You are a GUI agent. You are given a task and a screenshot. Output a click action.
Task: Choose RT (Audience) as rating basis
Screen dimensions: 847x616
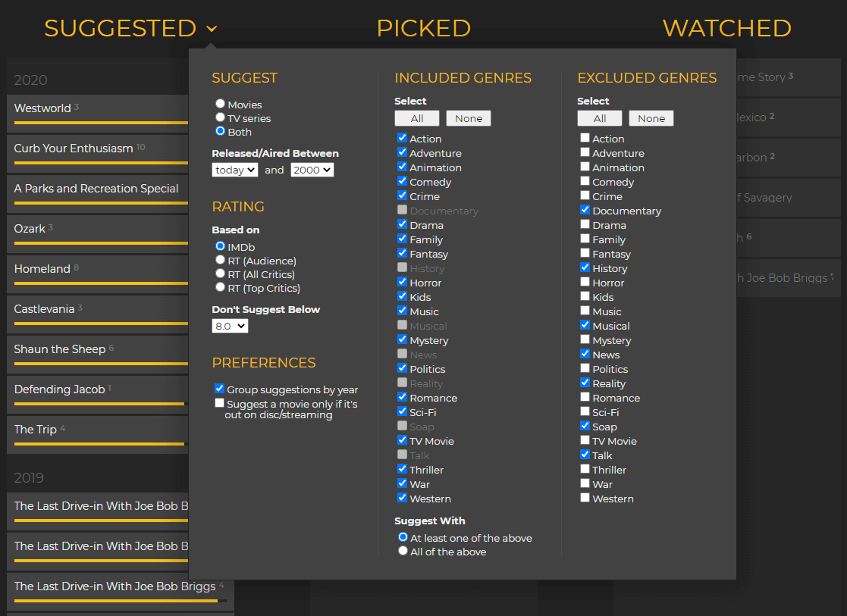(x=220, y=260)
